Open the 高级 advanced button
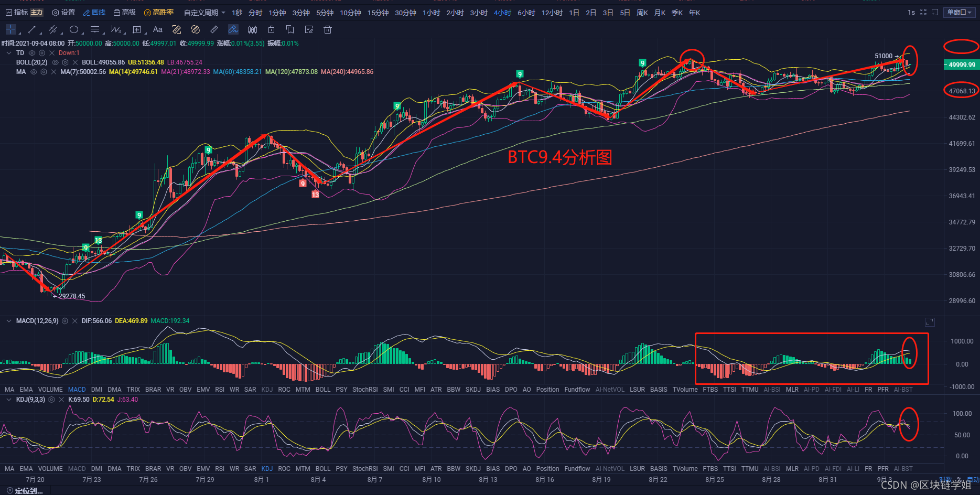980x495 pixels. tap(125, 13)
